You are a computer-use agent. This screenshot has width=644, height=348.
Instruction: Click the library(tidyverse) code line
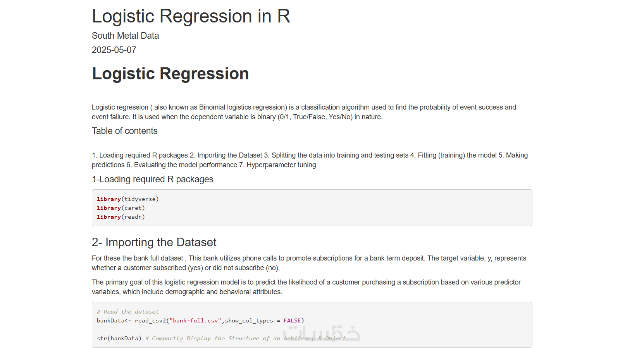127,199
